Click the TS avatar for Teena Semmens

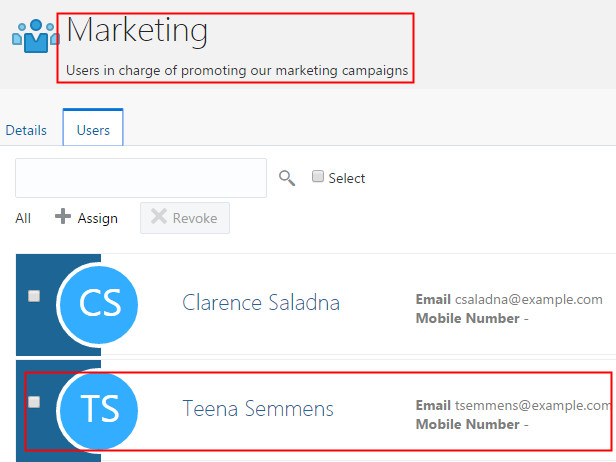tap(97, 409)
